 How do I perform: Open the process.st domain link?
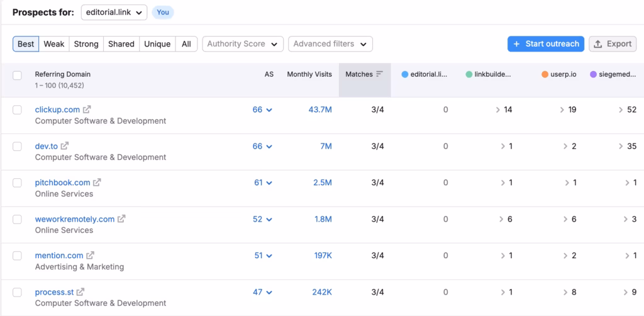[x=54, y=292]
